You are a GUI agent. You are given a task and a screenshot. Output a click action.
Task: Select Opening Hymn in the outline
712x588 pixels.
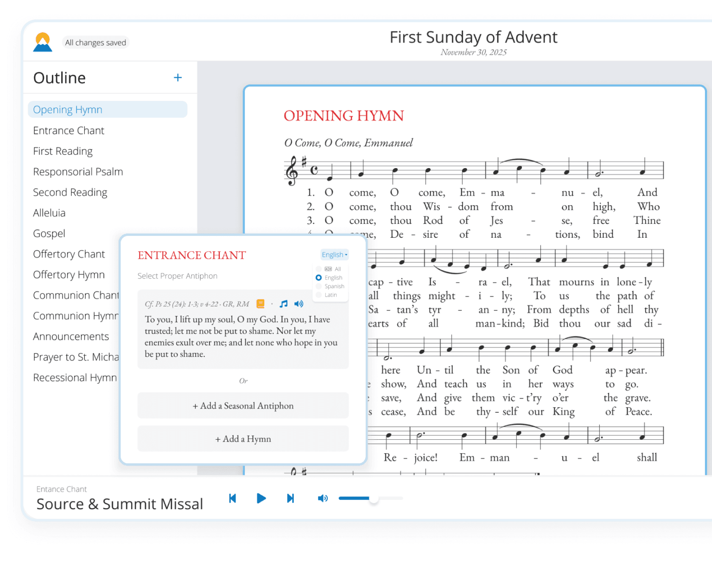click(108, 110)
